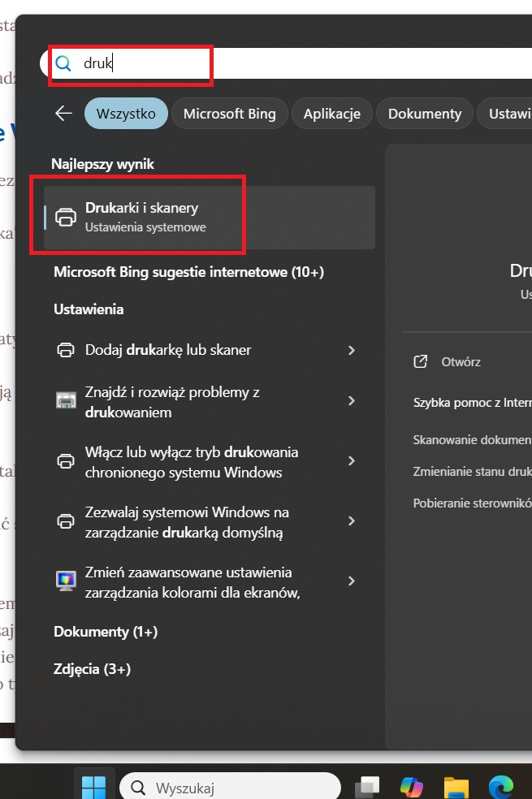Switch to the Aplikacje filter tab

[331, 114]
